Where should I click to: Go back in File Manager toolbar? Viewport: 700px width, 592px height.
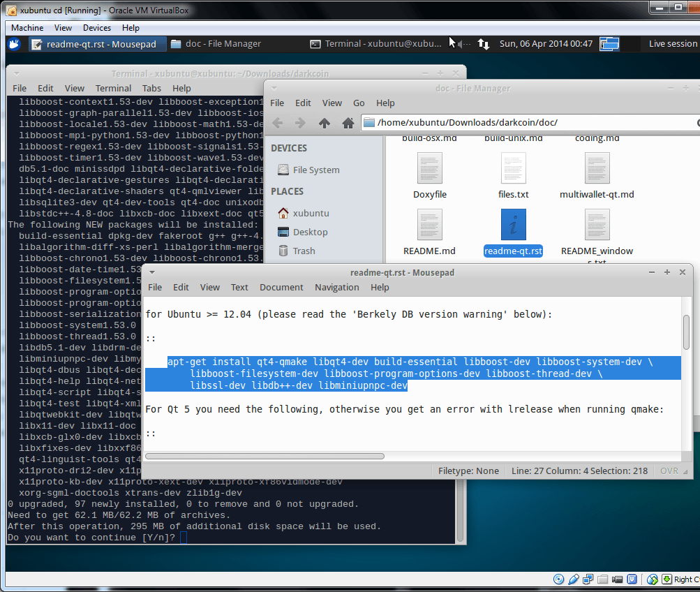(278, 122)
